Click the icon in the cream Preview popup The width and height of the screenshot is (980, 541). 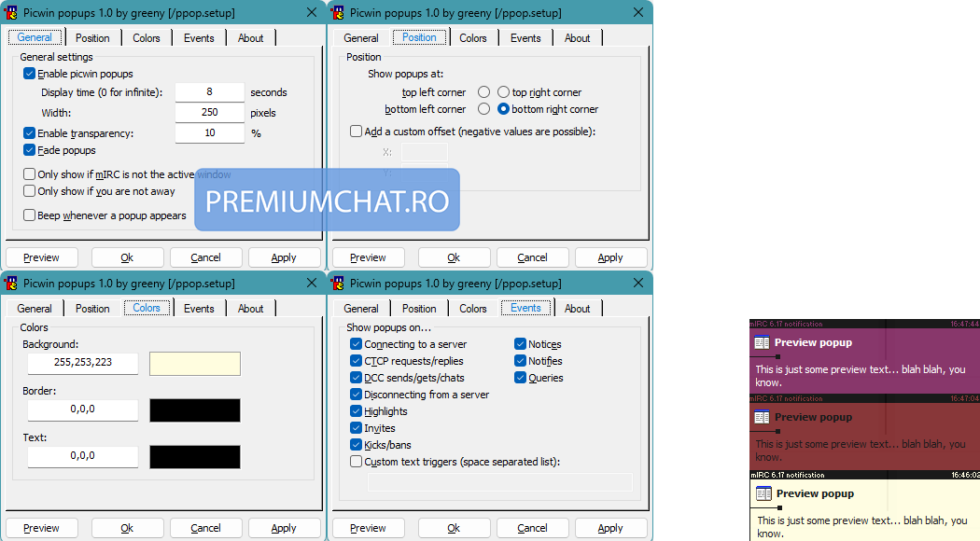pyautogui.click(x=763, y=493)
